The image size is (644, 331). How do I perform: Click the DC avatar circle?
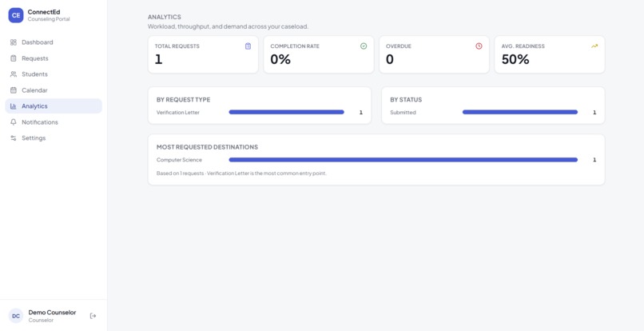[16, 316]
